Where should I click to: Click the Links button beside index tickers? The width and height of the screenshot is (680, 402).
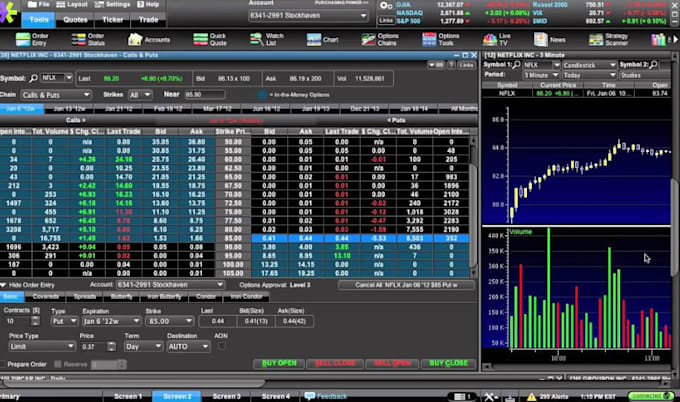click(x=386, y=20)
